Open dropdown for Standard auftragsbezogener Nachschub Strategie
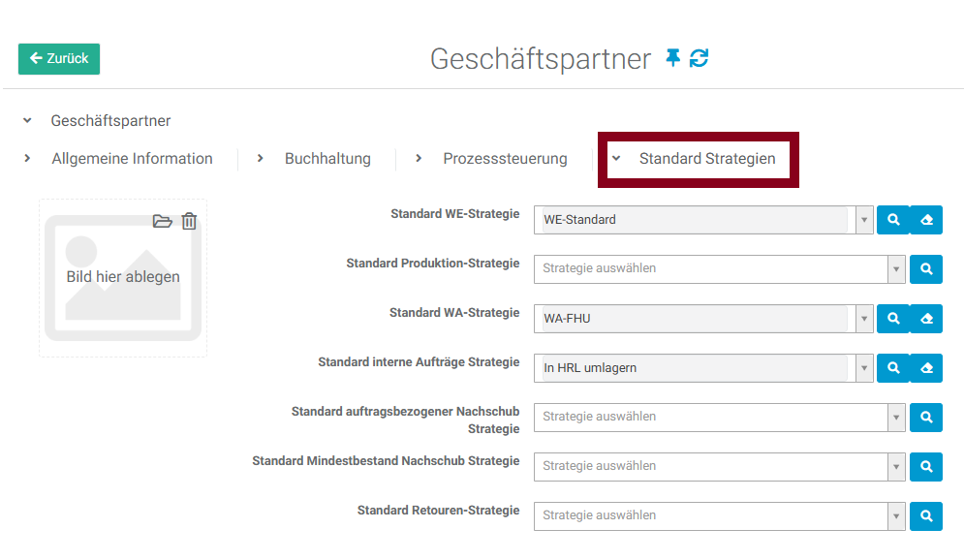The height and width of the screenshot is (560, 964). pos(897,417)
